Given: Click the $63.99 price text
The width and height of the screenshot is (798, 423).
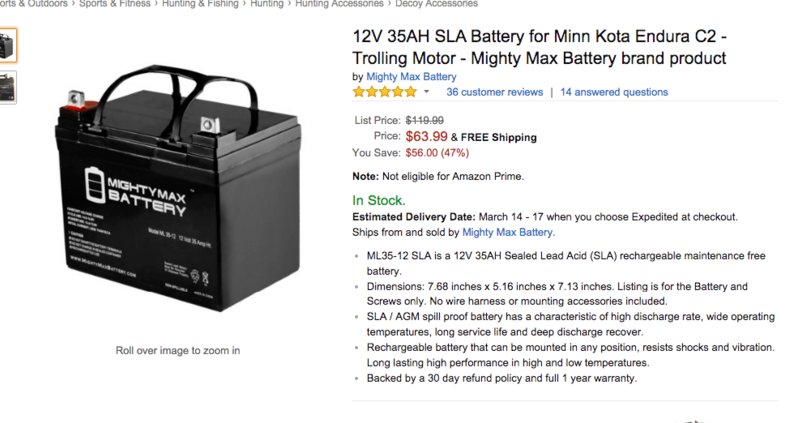Looking at the screenshot, I should click(426, 136).
